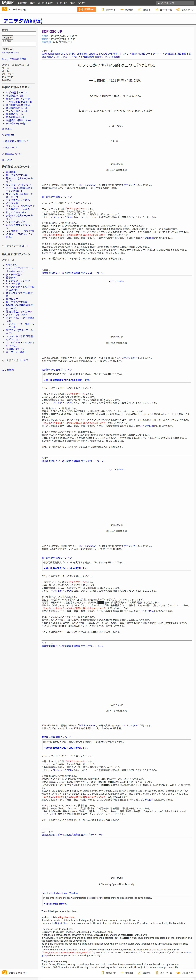196x980 pixels.
Task: Expand the ≫ メニュー sidebar section
Action: pos(8,129)
